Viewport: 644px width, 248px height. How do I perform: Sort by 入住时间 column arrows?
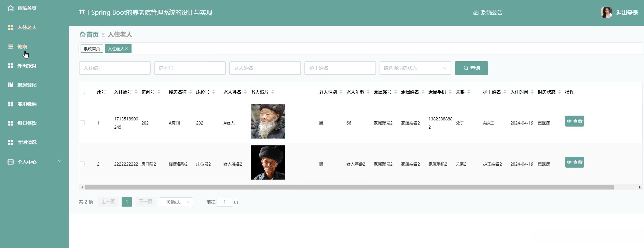pos(532,92)
